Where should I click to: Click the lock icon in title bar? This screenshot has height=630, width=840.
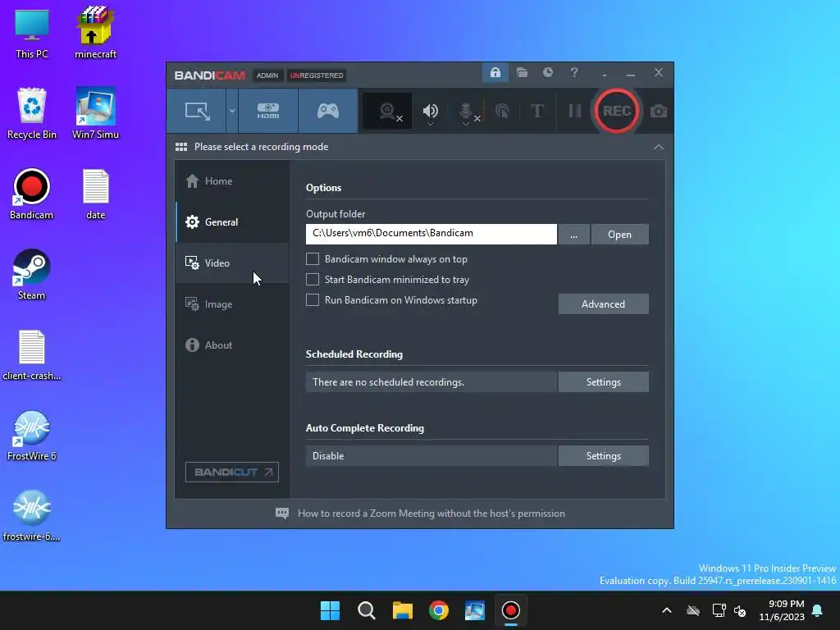tap(495, 72)
